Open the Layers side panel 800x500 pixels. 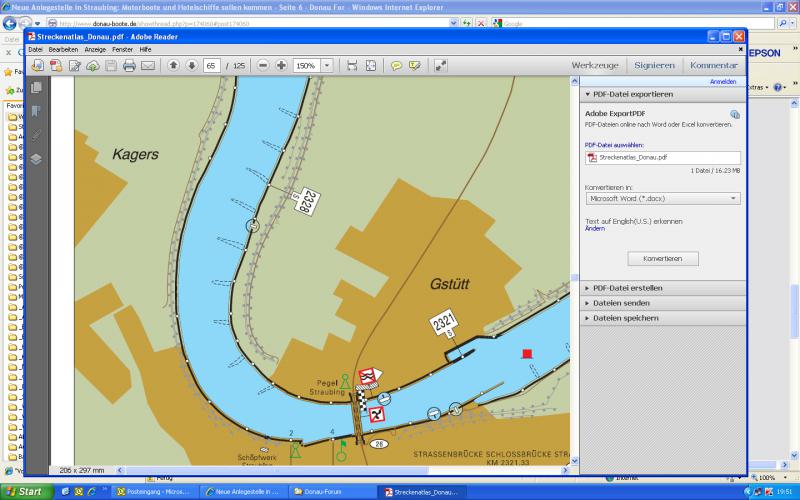(37, 158)
